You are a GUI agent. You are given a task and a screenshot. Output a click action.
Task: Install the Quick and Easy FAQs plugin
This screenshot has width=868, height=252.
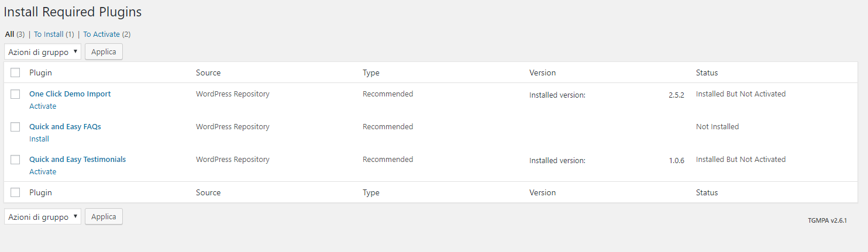39,139
